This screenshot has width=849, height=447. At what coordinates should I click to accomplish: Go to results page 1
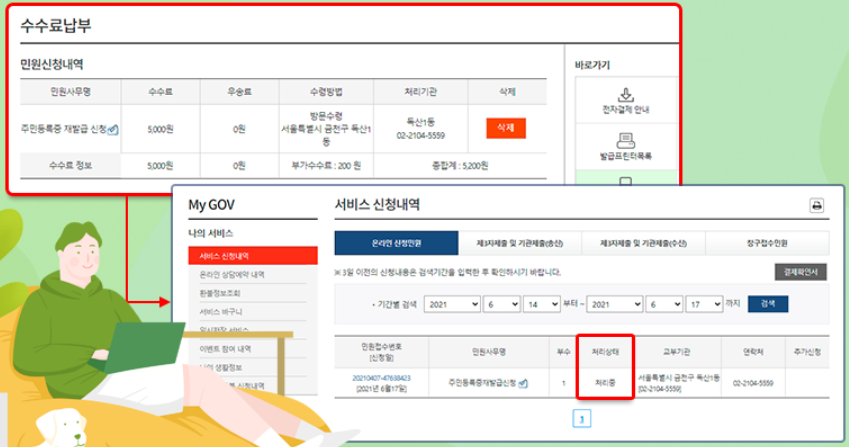(582, 419)
